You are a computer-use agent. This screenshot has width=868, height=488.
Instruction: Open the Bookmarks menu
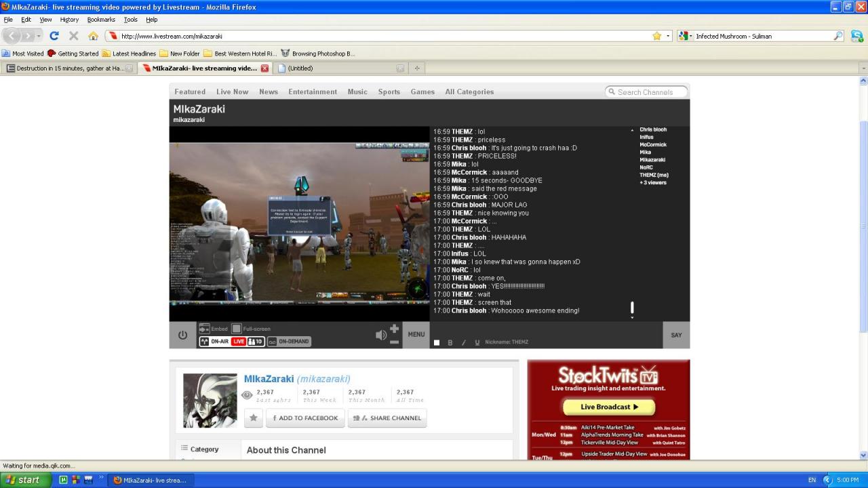101,20
